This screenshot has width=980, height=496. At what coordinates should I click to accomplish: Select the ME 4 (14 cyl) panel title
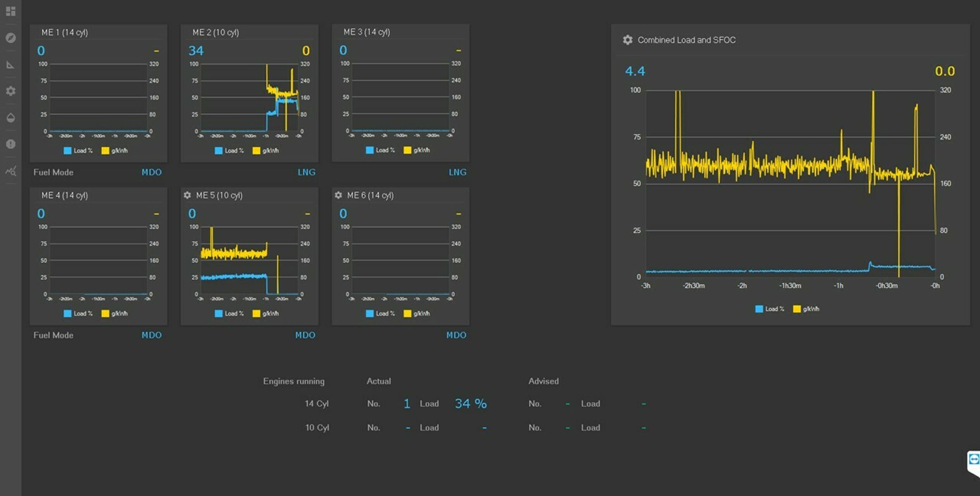pyautogui.click(x=64, y=195)
